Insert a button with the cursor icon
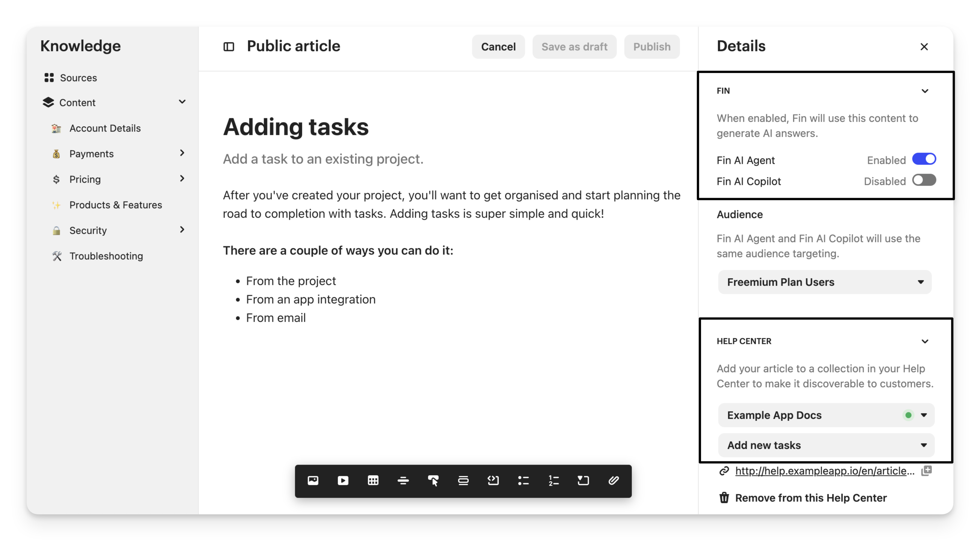Screen dimensions: 980x541 click(433, 480)
